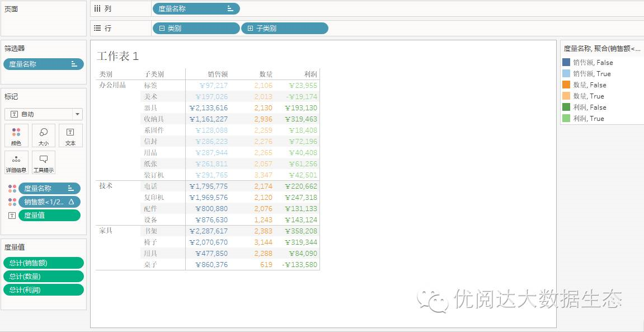Screen dimensions: 644x332
Task: Select the 总计(利润) measure pill
Action: point(44,290)
